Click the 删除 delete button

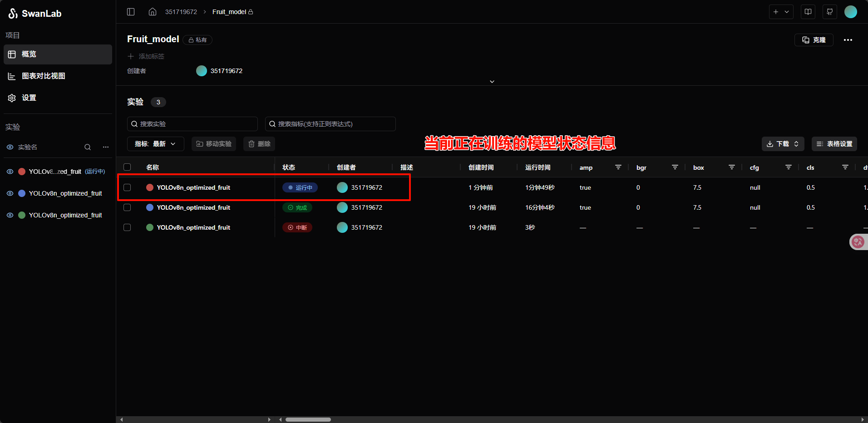click(259, 144)
